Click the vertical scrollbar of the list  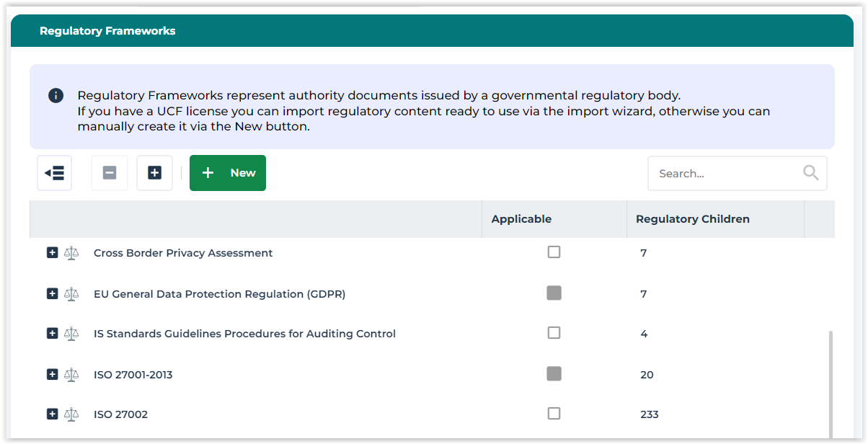click(x=831, y=382)
